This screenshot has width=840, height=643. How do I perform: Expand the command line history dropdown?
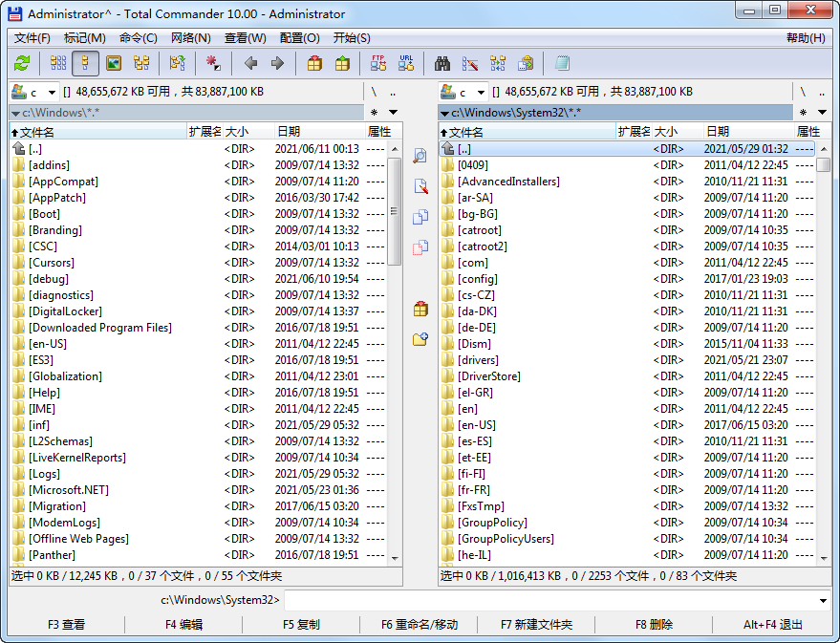click(824, 601)
